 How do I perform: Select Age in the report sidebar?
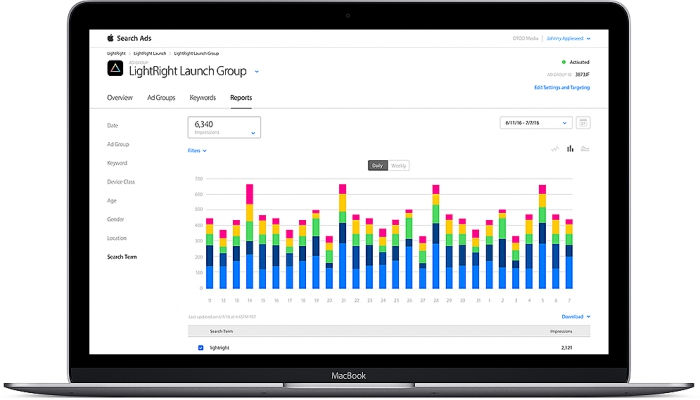click(112, 200)
